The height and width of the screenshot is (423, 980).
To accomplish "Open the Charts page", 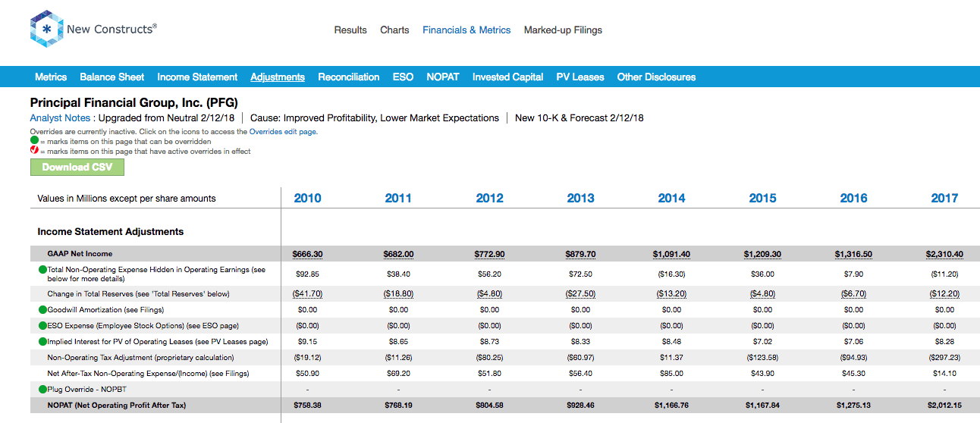I will point(394,30).
